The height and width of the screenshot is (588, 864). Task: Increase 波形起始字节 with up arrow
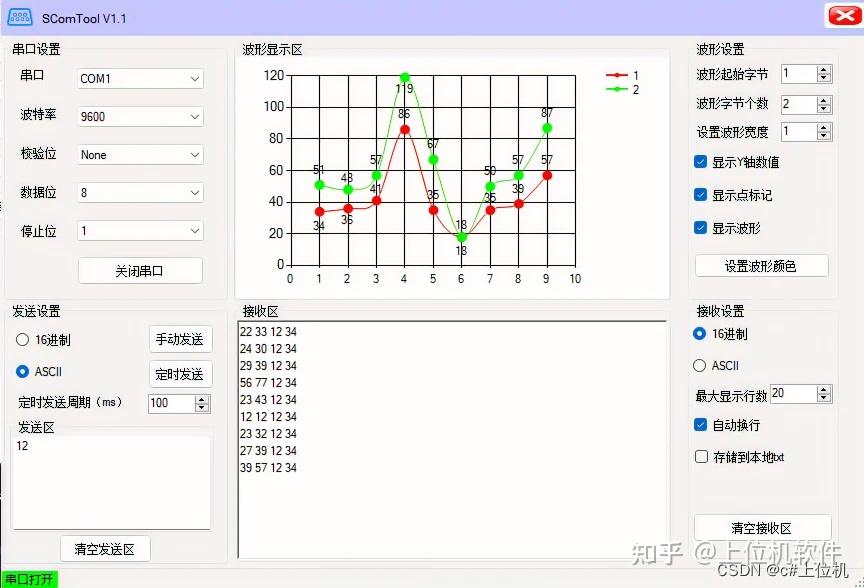[x=824, y=70]
